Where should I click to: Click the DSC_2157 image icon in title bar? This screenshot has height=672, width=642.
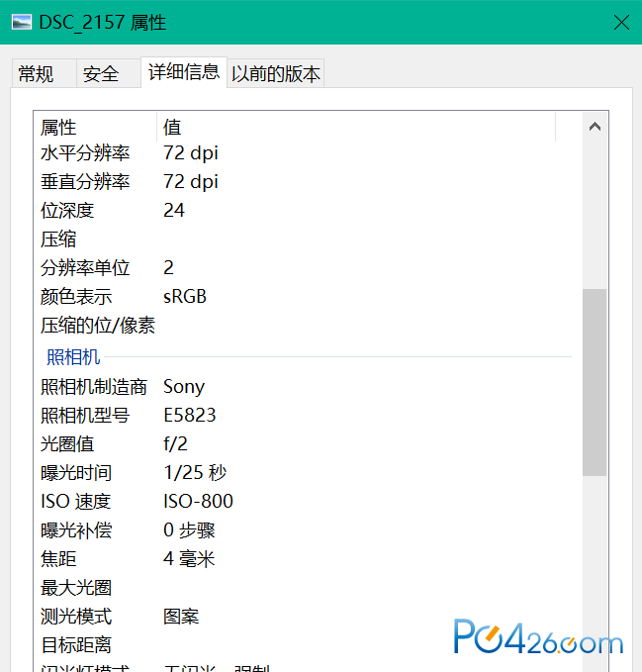[x=22, y=23]
